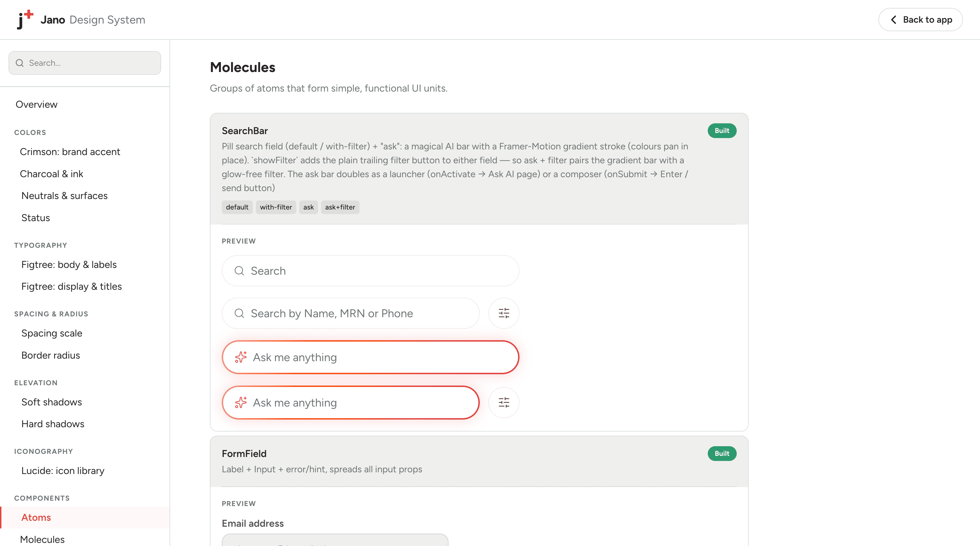The height and width of the screenshot is (546, 980).
Task: Click the ask+filter variant tag
Action: [340, 207]
